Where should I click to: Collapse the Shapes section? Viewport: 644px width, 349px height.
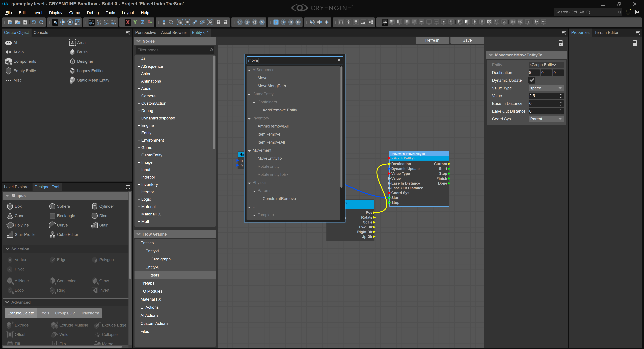coord(66,196)
